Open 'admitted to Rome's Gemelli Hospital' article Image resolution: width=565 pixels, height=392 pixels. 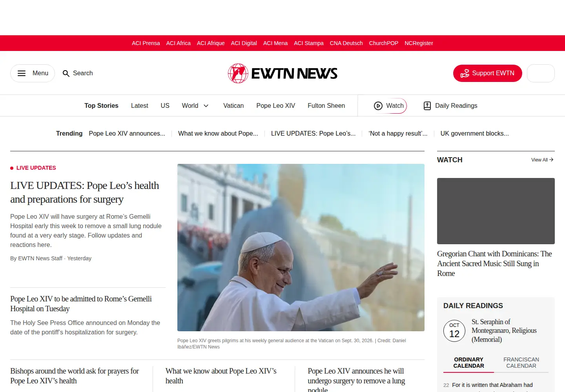[81, 304]
